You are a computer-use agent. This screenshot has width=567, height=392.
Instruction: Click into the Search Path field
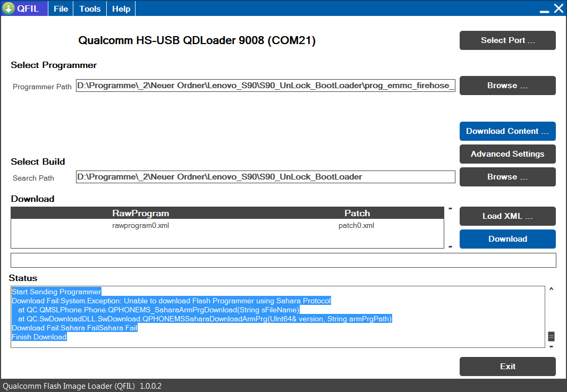[265, 177]
